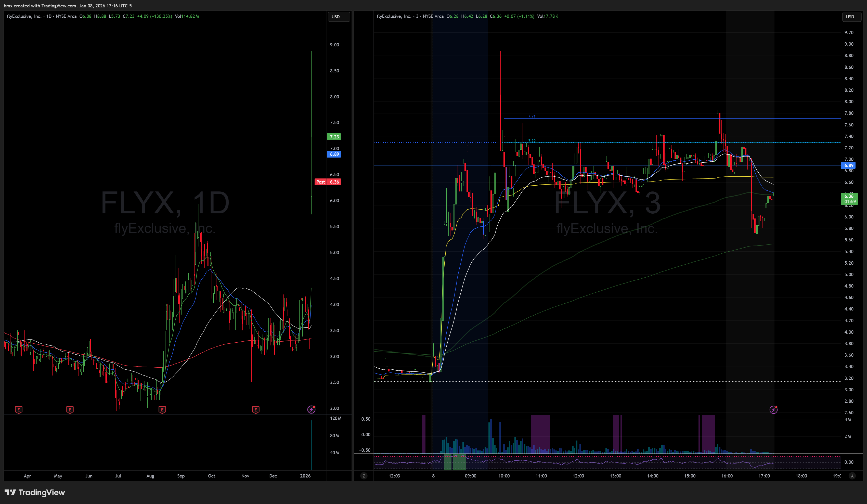Click the lightning icon on the daily chart
867x504 pixels.
(311, 409)
